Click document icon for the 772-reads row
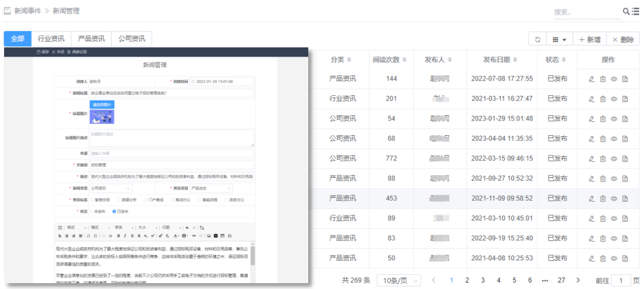 [625, 159]
